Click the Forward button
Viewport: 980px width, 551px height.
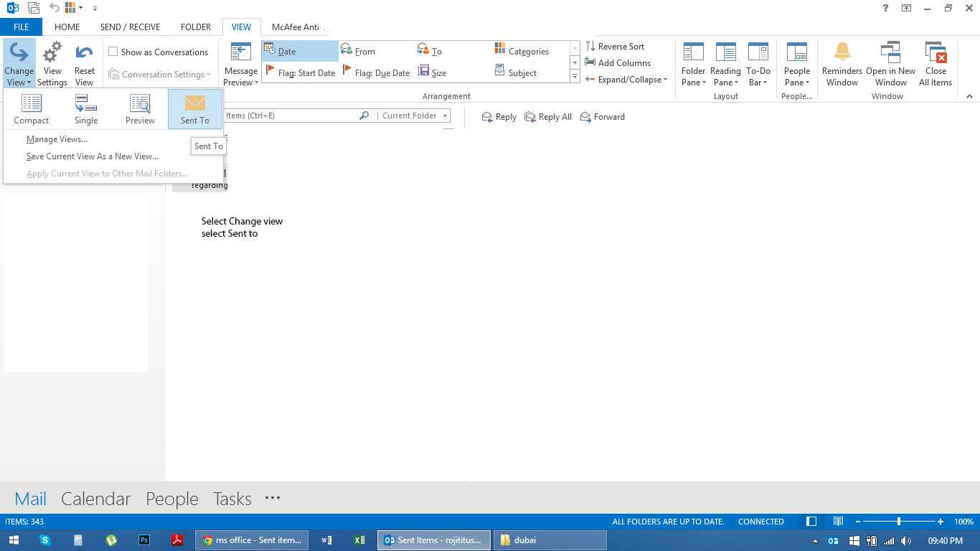[603, 117]
